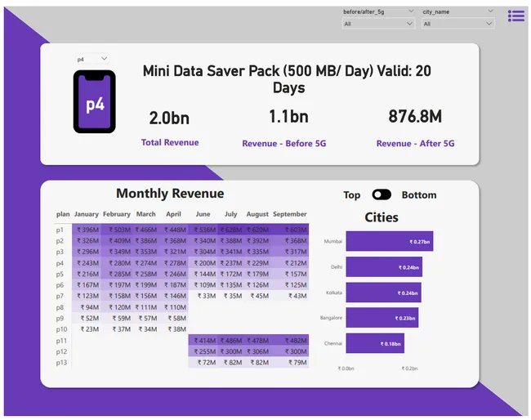Sort by the September column header
This screenshot has height=420, width=531.
[290, 214]
